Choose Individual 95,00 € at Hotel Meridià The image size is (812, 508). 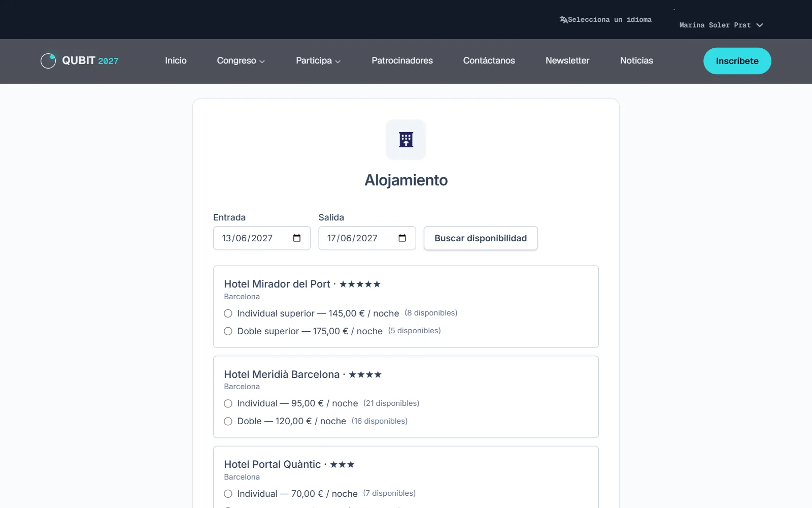pos(228,403)
